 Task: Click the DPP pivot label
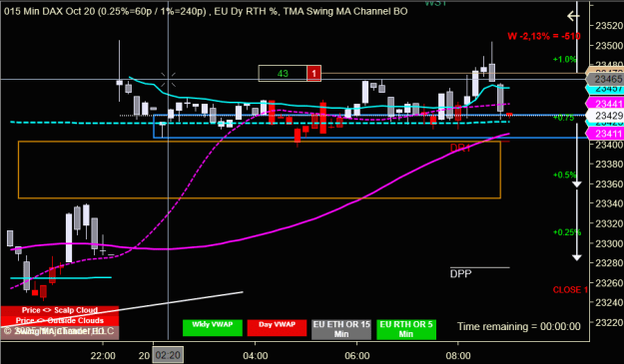coord(461,274)
